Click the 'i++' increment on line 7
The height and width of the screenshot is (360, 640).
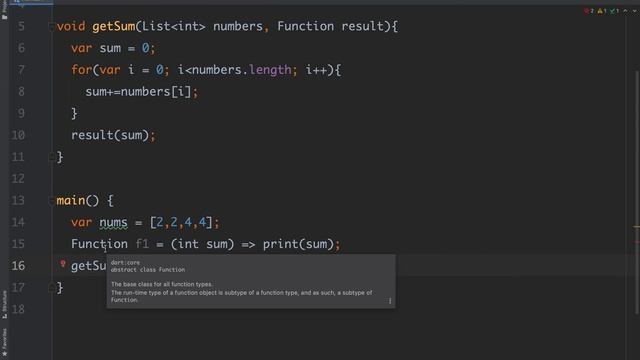[x=316, y=70]
